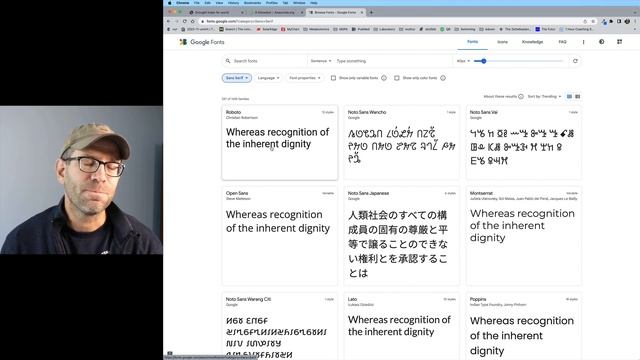Select the Browse Fonts browser tab
The image size is (640, 360).
tap(335, 12)
